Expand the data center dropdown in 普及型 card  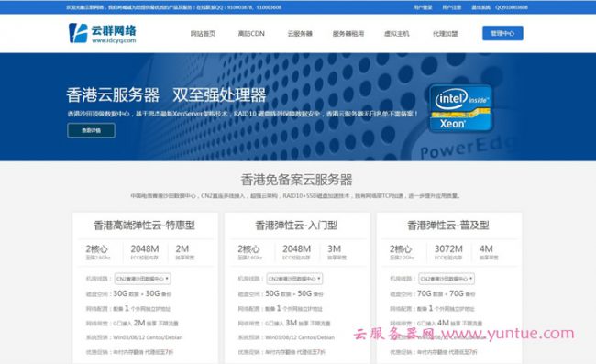click(447, 279)
